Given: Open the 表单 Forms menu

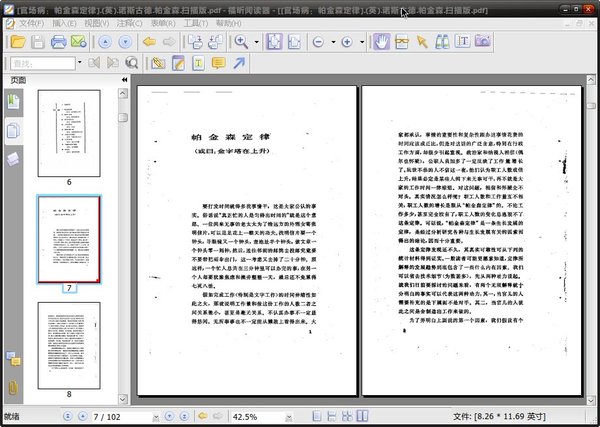Looking at the screenshot, I should tap(163, 24).
